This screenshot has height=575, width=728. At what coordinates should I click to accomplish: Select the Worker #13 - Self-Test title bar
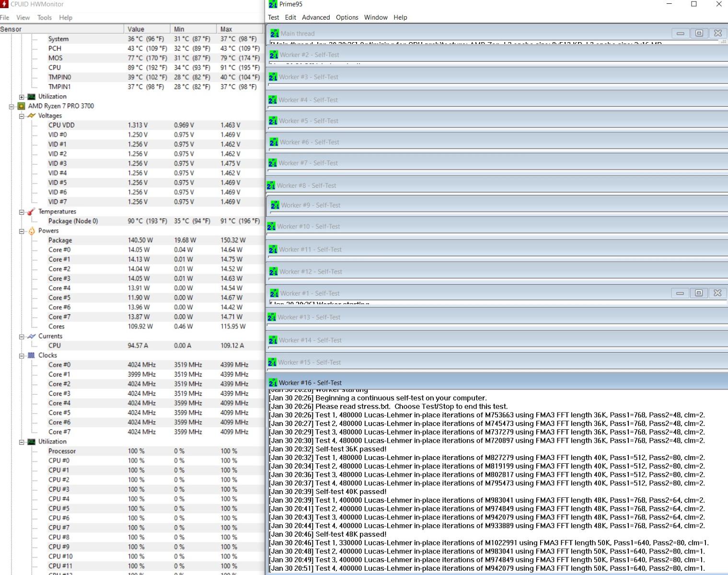[497, 317]
